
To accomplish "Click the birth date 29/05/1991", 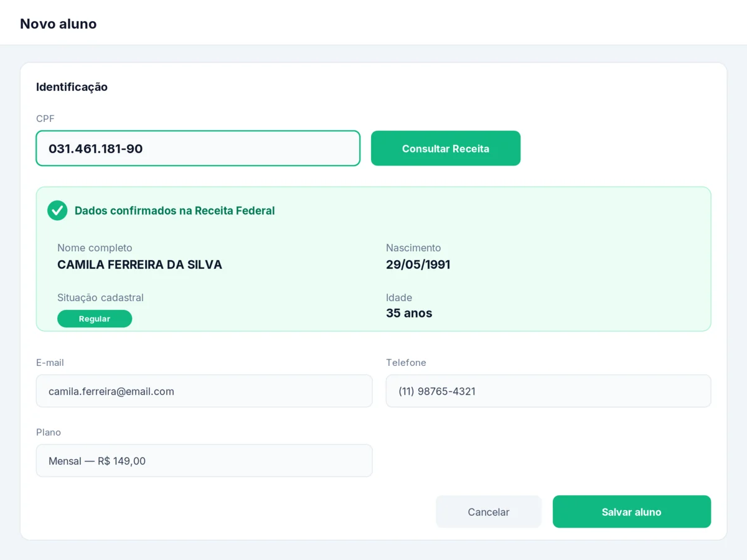I will coord(418,264).
